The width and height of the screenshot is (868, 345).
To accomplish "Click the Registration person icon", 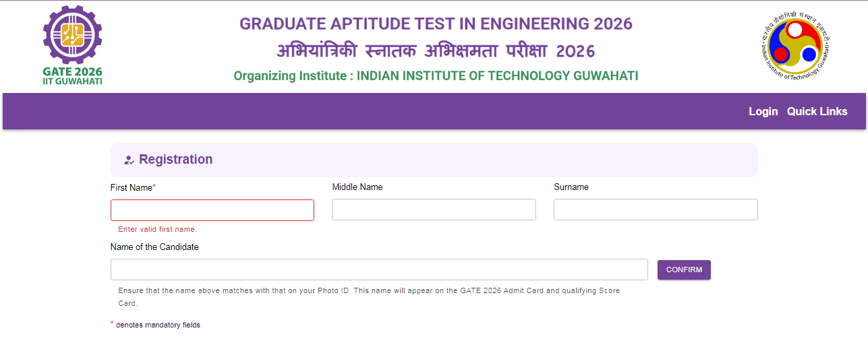I will pos(129,160).
